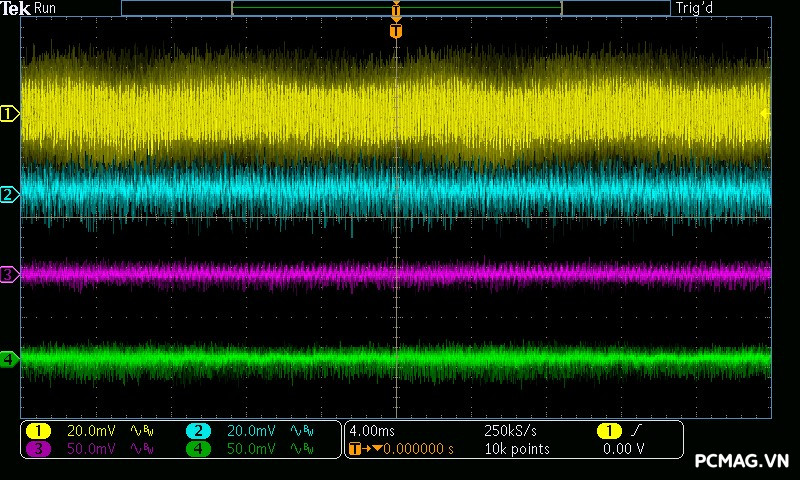
Task: Click the channel 2 cyan ground marker
Action: (x=9, y=194)
